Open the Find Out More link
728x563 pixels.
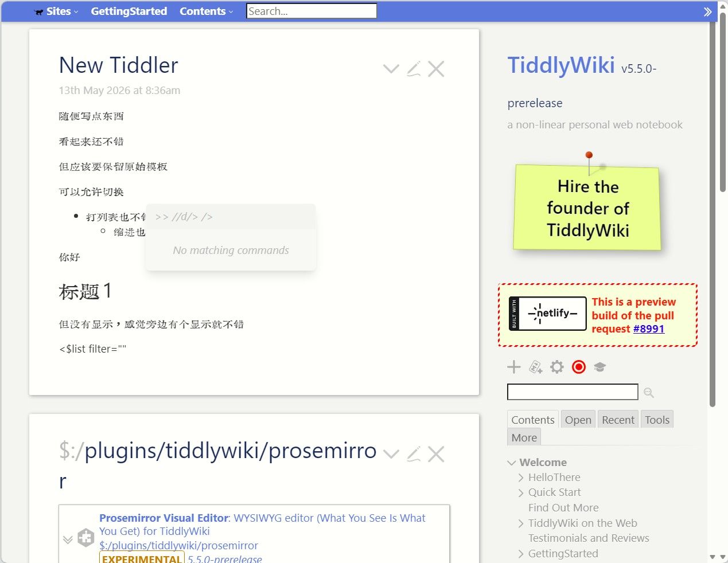(x=563, y=507)
